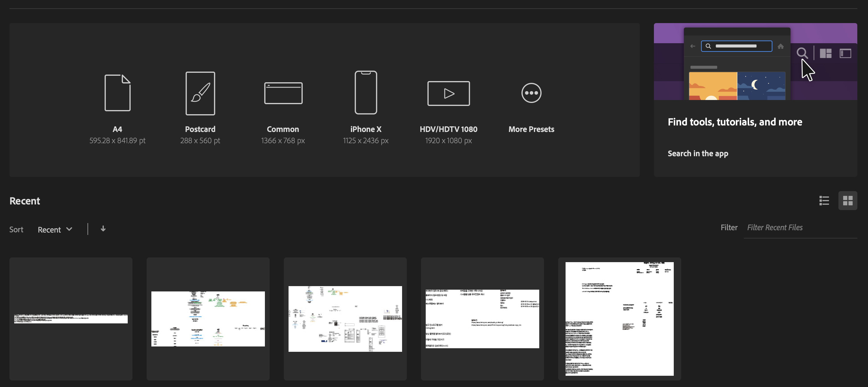Choose the Postcard preset with brush icon

point(200,93)
